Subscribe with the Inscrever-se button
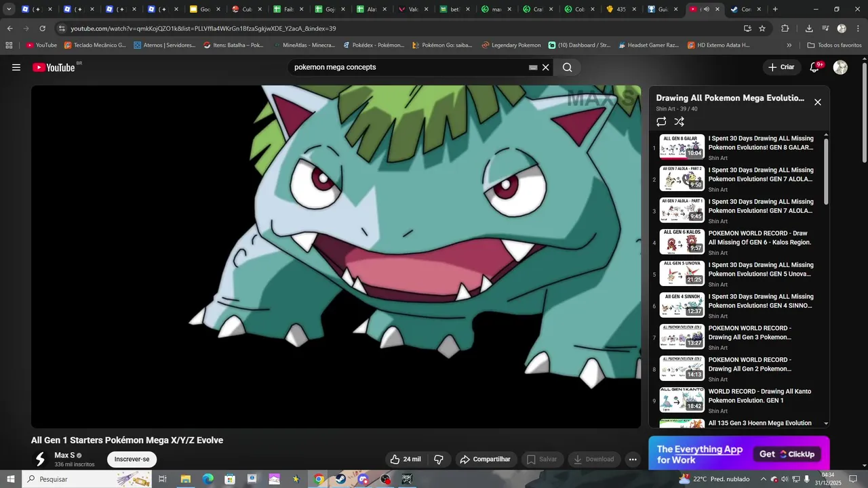The width and height of the screenshot is (868, 488). click(x=132, y=459)
